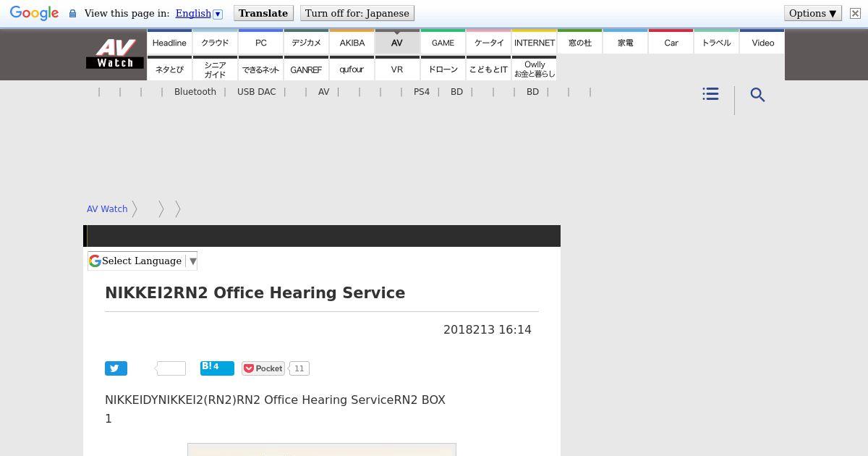Open the 窓の杜 tab
The image size is (868, 456).
tap(579, 43)
